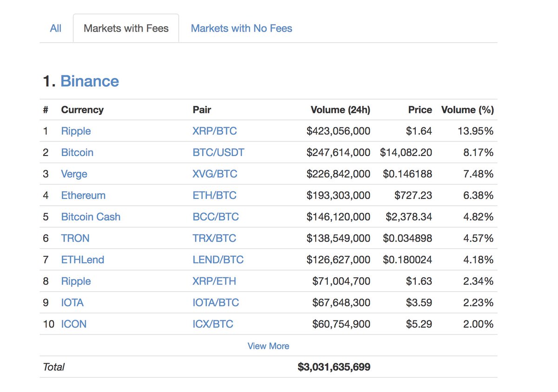
Task: Open the BCC/BTC pair link
Action: (x=216, y=217)
